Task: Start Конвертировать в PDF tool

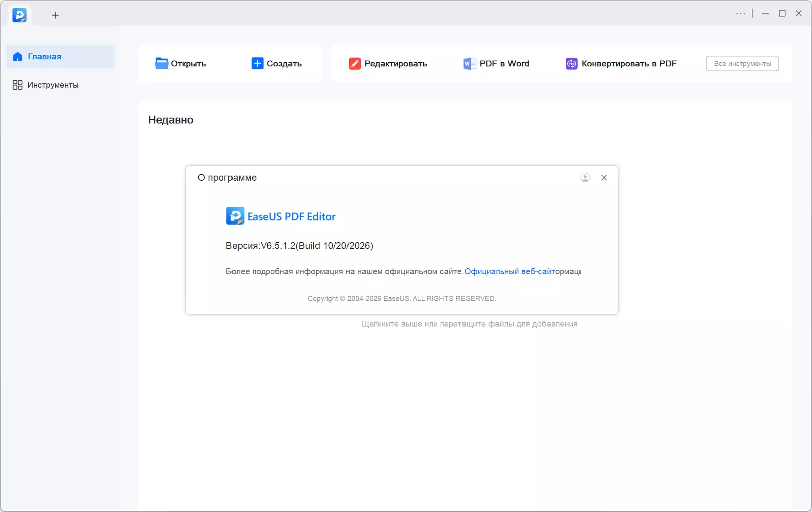Action: 621,63
